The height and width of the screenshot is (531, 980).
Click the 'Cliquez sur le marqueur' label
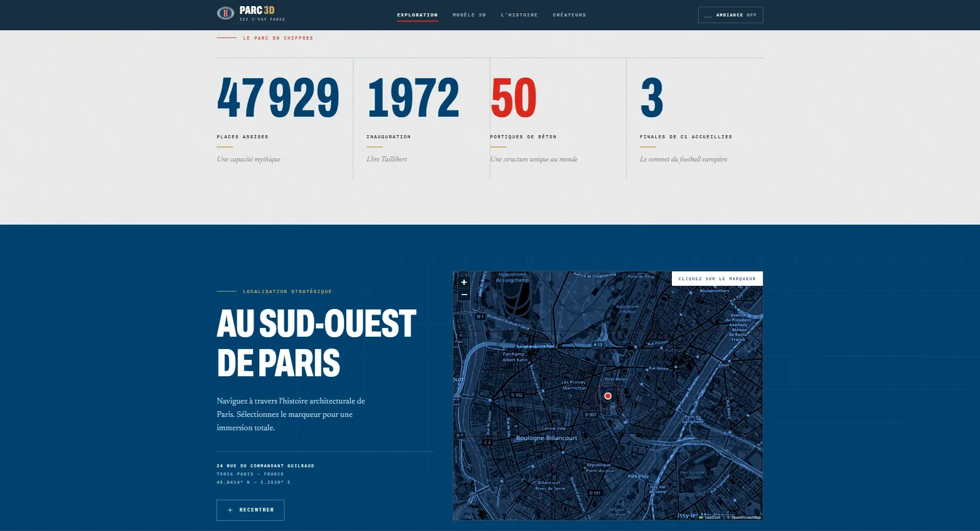click(717, 279)
